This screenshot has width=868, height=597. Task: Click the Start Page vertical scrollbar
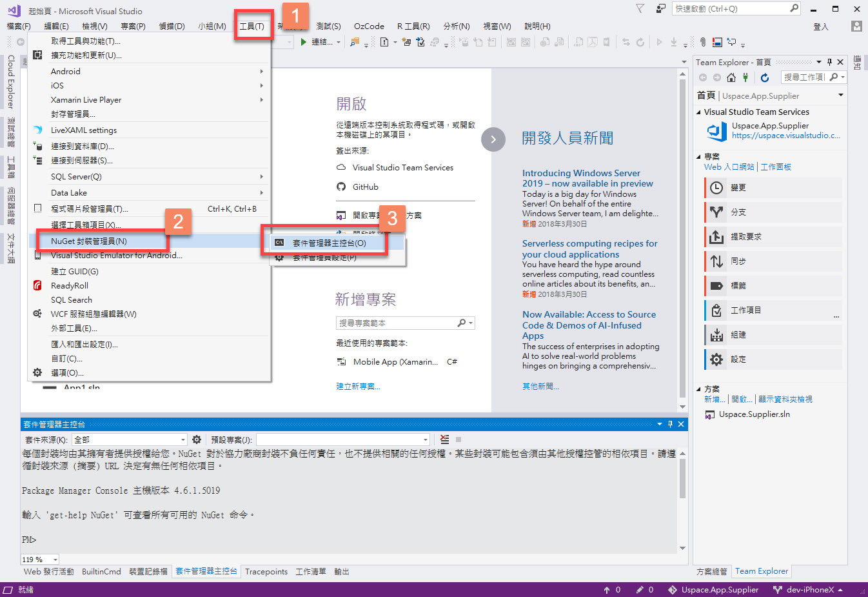[682, 239]
